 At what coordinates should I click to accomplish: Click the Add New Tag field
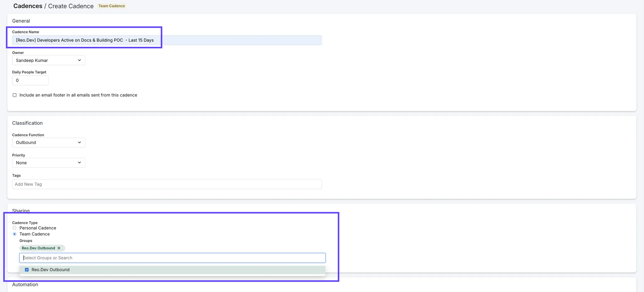pyautogui.click(x=167, y=184)
